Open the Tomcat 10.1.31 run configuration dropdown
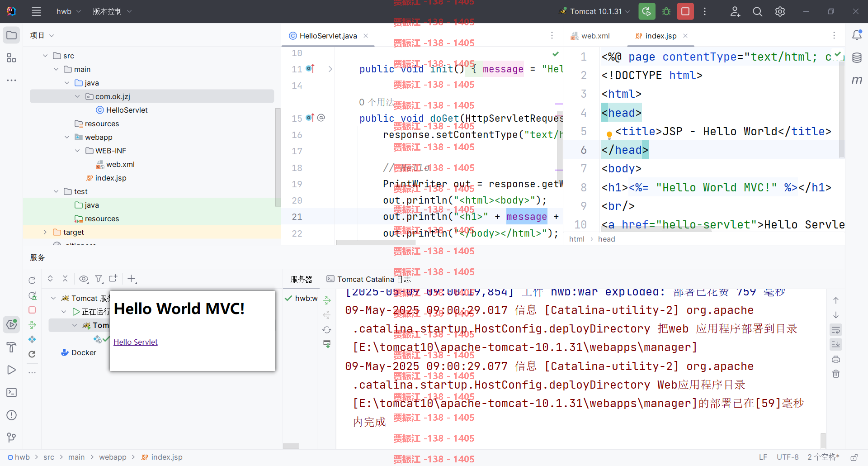The height and width of the screenshot is (466, 868). [594, 11]
